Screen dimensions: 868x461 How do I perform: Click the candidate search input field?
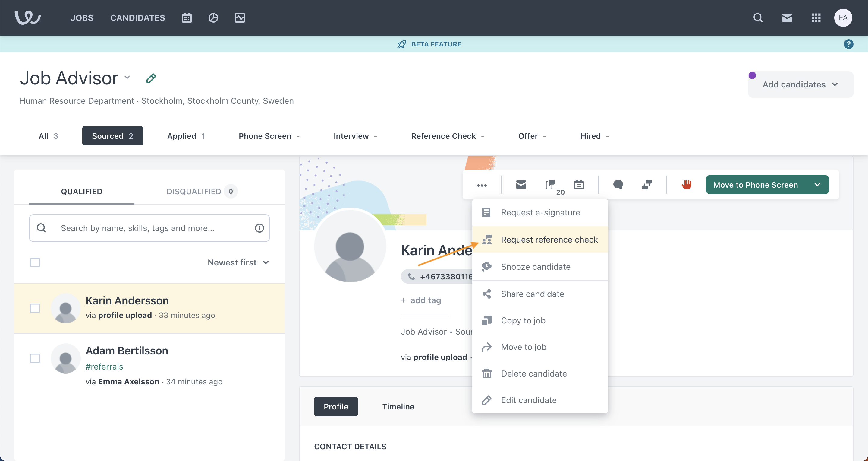149,228
